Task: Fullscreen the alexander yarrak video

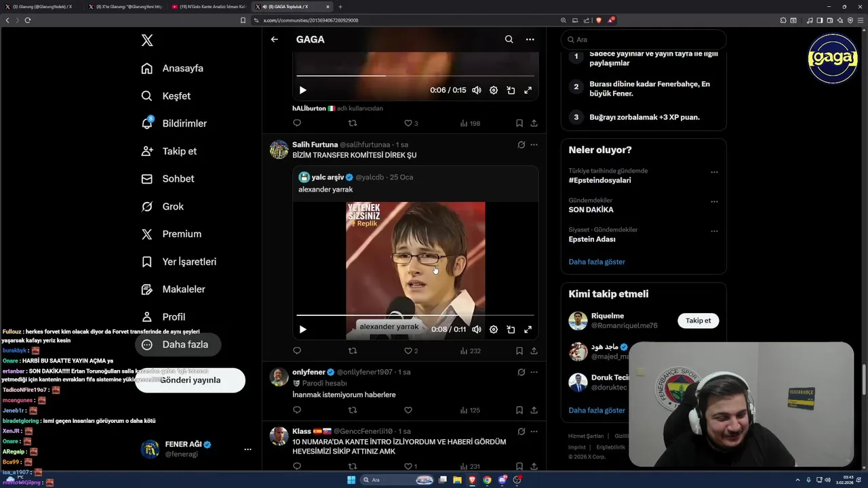Action: [x=528, y=329]
